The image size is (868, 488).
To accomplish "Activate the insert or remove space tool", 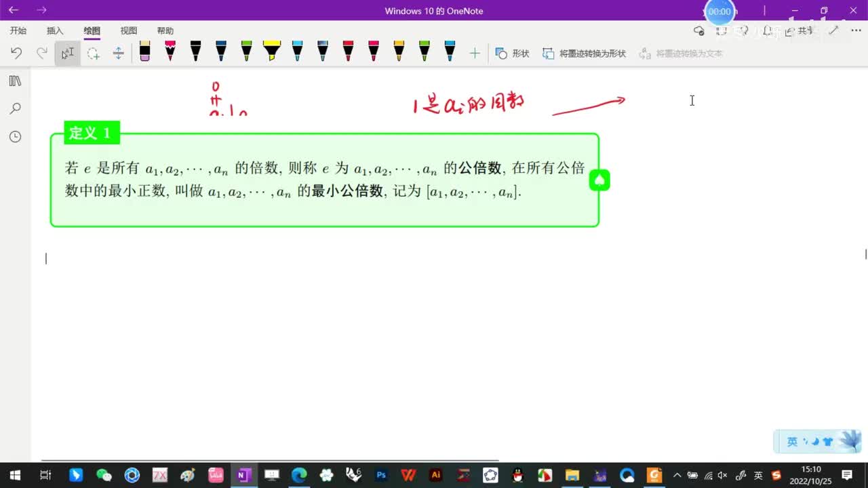I will (118, 53).
